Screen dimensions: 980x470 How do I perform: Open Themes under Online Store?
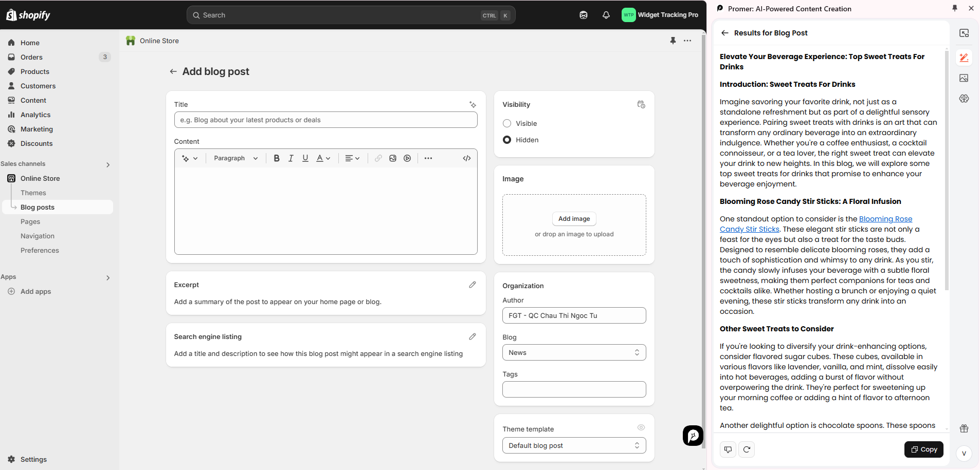[33, 193]
